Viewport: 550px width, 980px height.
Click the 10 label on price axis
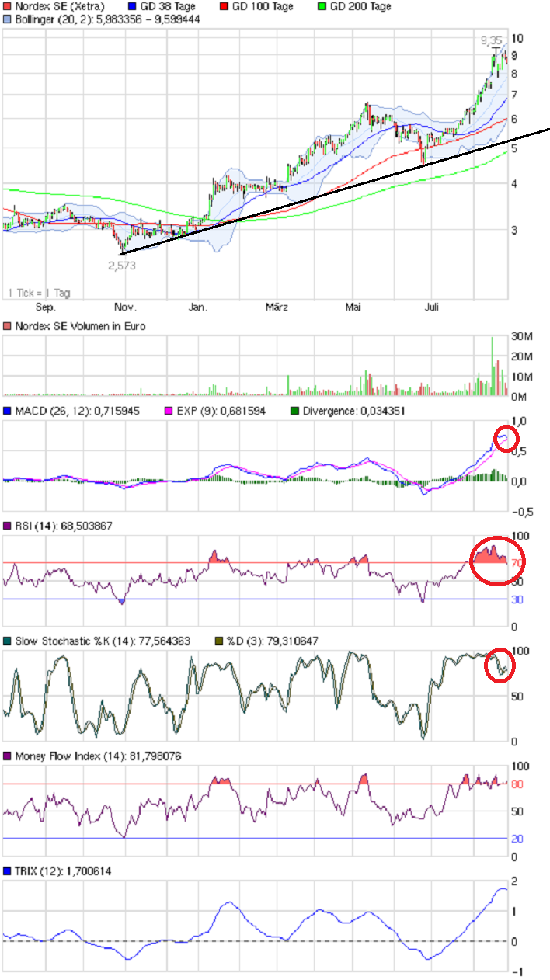click(517, 38)
